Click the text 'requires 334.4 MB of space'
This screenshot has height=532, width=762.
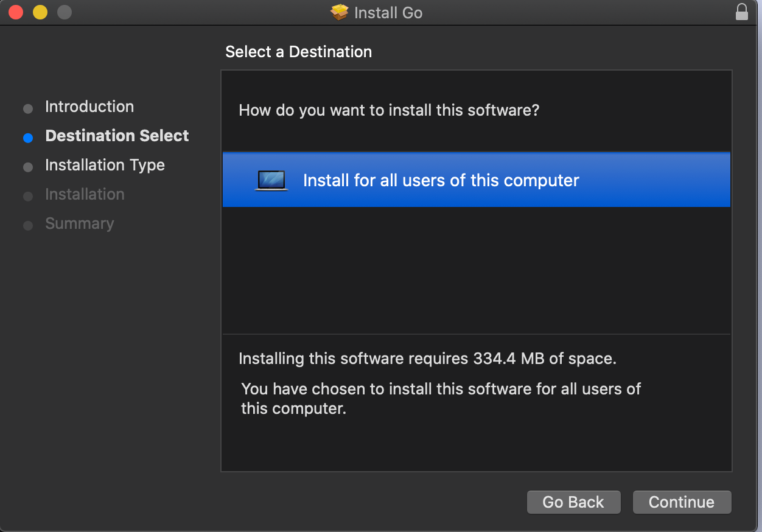[x=512, y=359]
